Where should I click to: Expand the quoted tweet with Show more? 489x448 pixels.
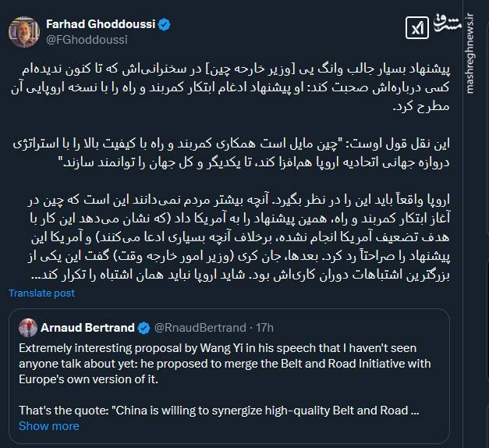coord(48,425)
